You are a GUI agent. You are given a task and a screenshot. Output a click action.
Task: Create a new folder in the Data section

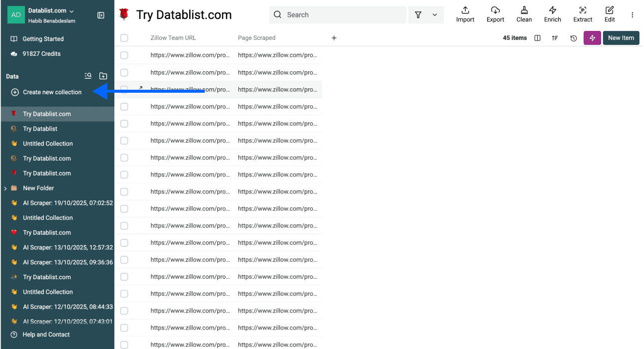click(103, 76)
